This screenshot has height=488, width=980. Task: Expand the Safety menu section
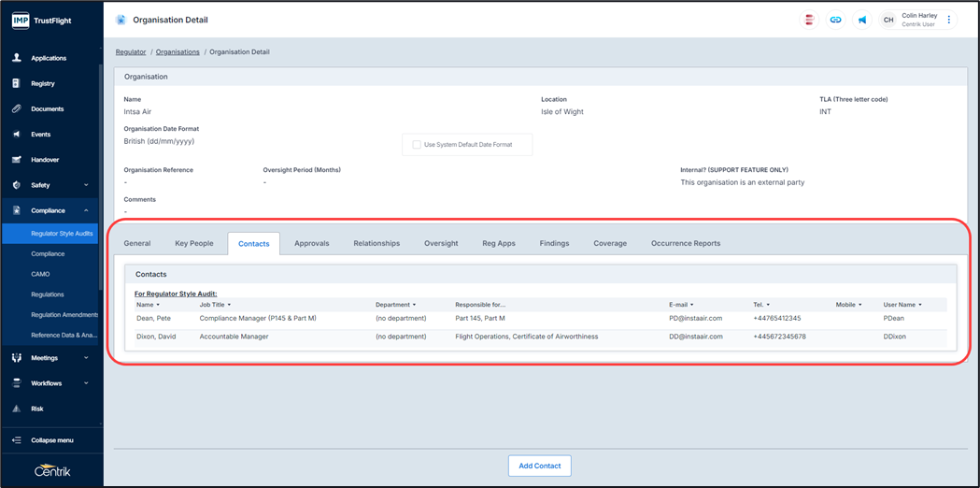click(86, 185)
